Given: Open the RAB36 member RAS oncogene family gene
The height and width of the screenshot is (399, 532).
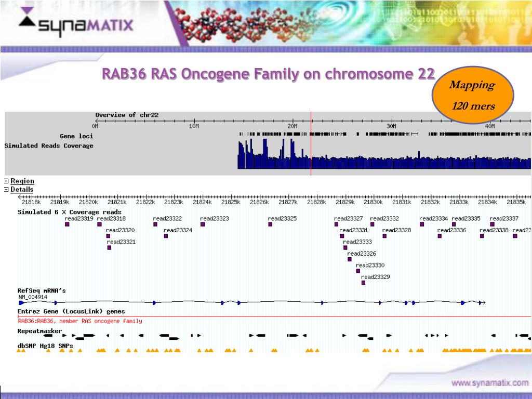Looking at the screenshot, I should [80, 321].
